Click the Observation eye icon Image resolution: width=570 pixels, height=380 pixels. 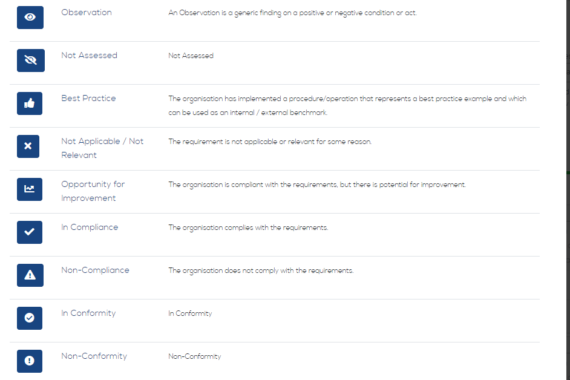tap(30, 17)
